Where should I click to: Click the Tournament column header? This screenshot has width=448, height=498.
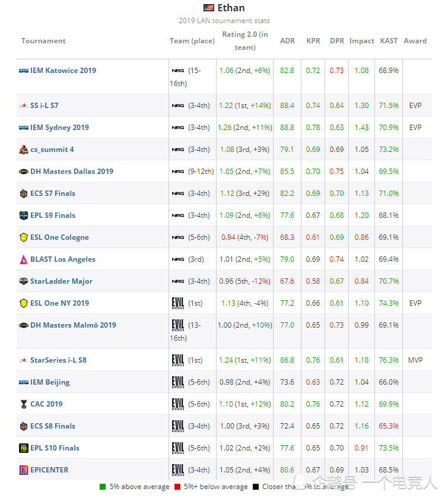(43, 41)
